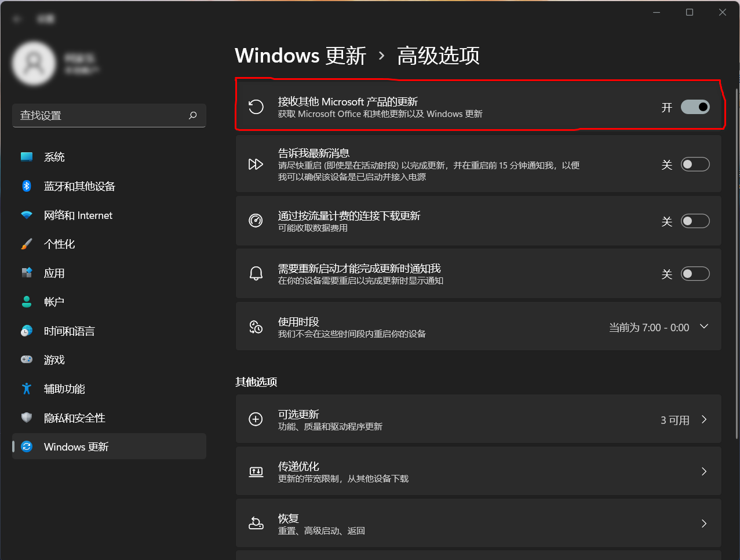Click the 3 可用 count text
The image size is (740, 560).
(x=675, y=420)
